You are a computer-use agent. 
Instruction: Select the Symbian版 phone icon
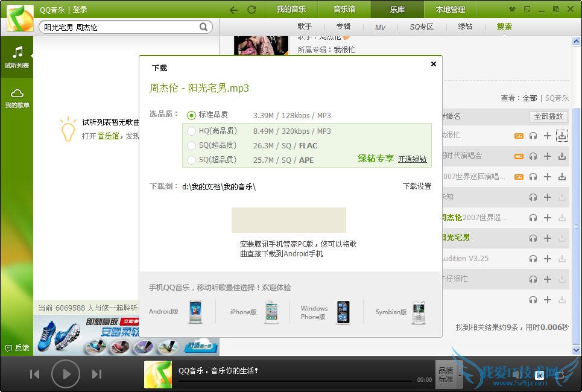click(419, 312)
